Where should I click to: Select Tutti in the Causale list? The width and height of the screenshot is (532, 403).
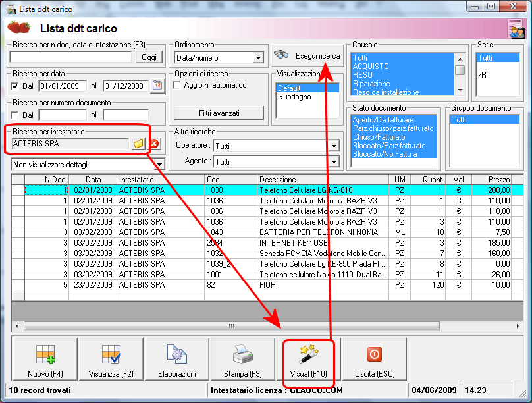[x=403, y=58]
